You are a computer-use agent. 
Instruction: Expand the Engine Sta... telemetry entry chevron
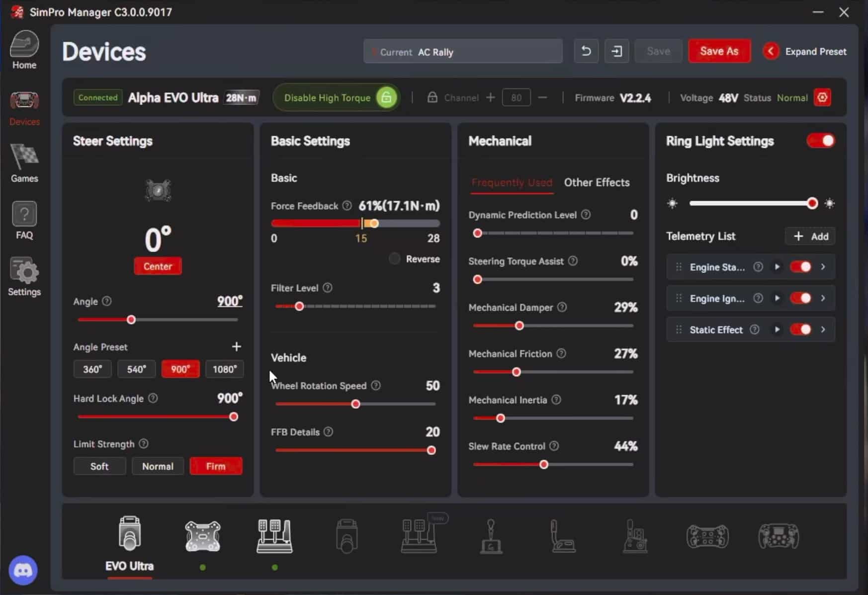click(x=823, y=267)
